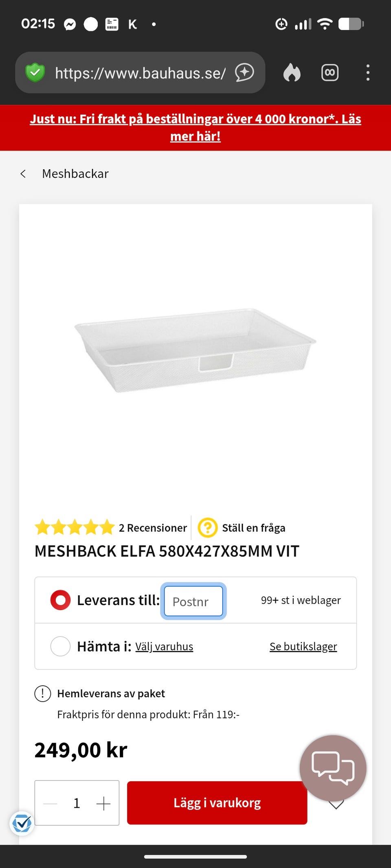The height and width of the screenshot is (868, 391).
Task: Open the browser tabs switcher icon
Action: [330, 73]
